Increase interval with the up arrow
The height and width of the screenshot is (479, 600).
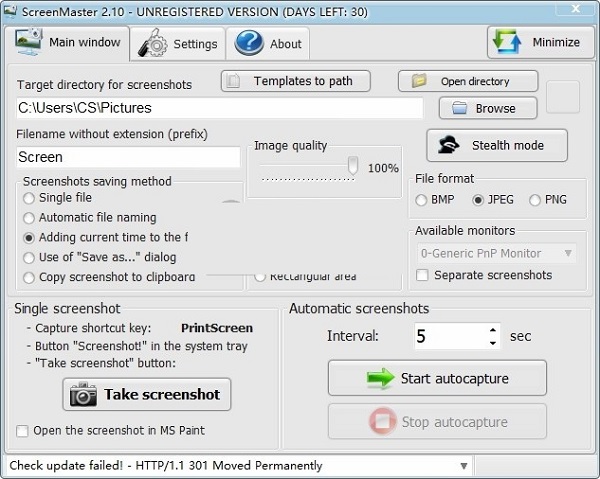tap(493, 330)
